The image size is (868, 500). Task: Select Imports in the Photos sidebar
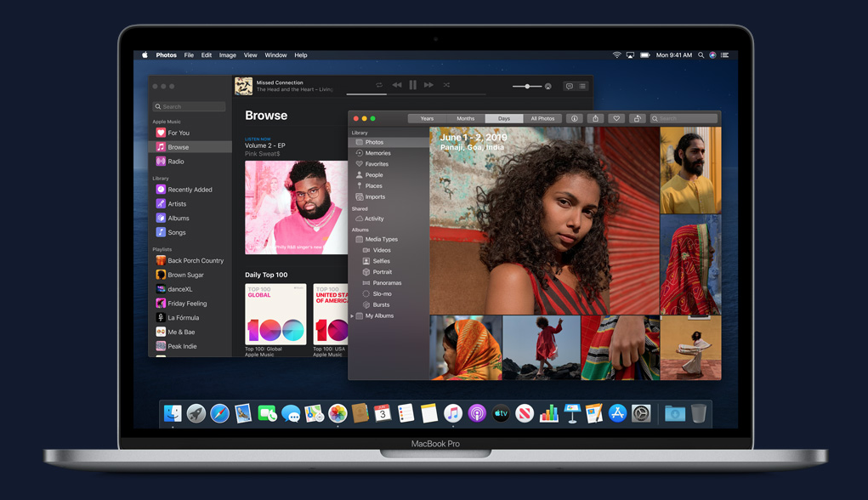pyautogui.click(x=389, y=197)
